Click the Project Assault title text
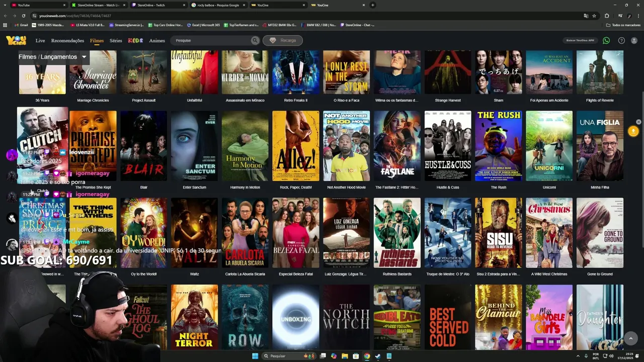 pos(143,100)
